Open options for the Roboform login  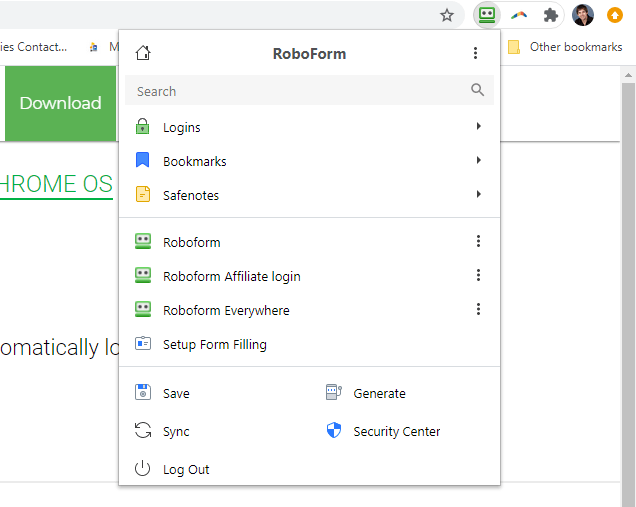479,241
